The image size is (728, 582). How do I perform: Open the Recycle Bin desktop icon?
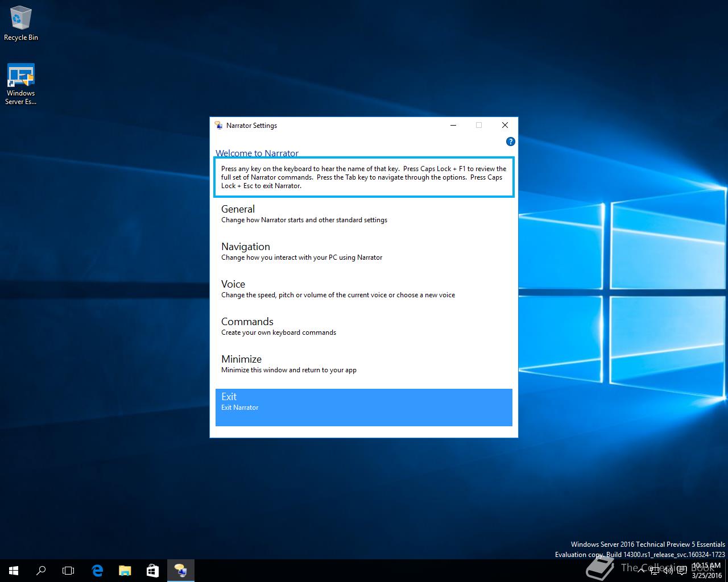(x=21, y=23)
